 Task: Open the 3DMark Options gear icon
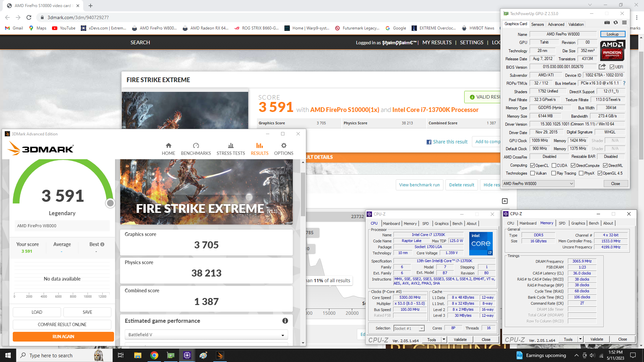pyautogui.click(x=284, y=145)
